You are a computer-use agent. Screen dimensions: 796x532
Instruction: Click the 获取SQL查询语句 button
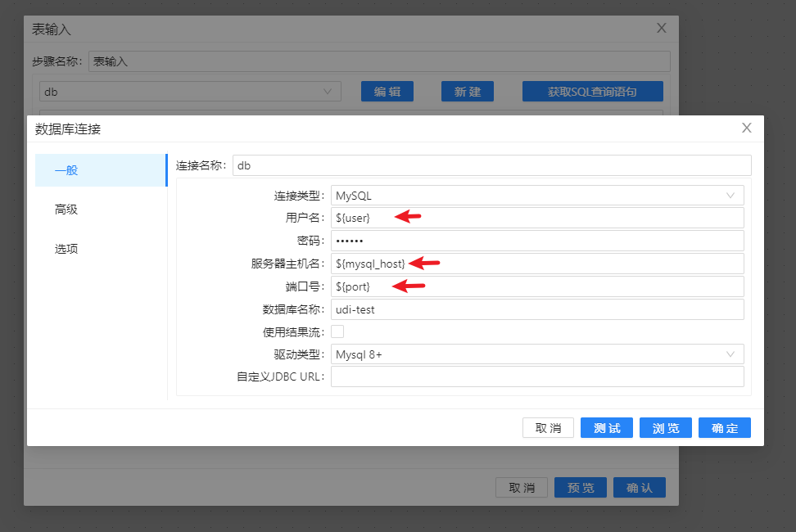(x=593, y=92)
